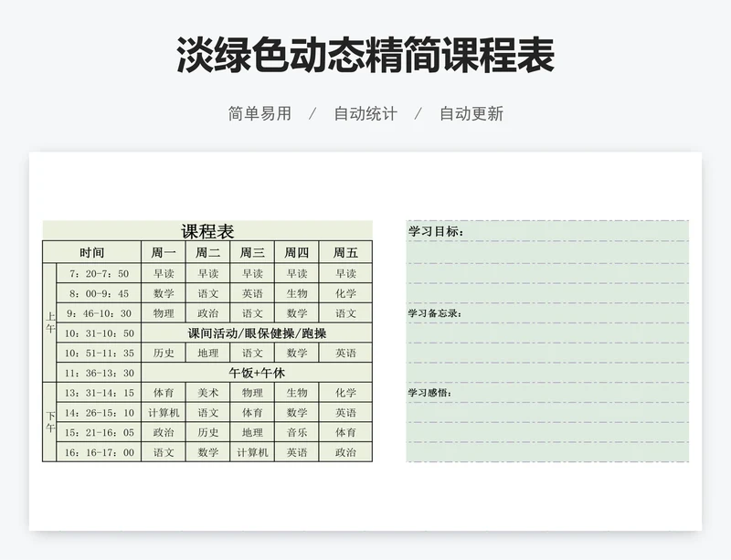This screenshot has width=731, height=560.
Task: Click 体育 in the 14:26-15:10 row
Action: [252, 412]
